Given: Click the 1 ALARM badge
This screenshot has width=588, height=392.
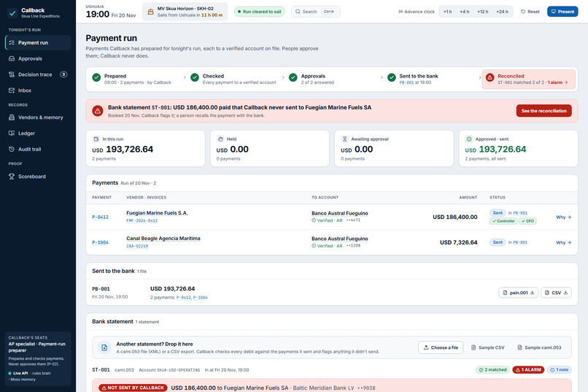Looking at the screenshot, I should pyautogui.click(x=528, y=370).
